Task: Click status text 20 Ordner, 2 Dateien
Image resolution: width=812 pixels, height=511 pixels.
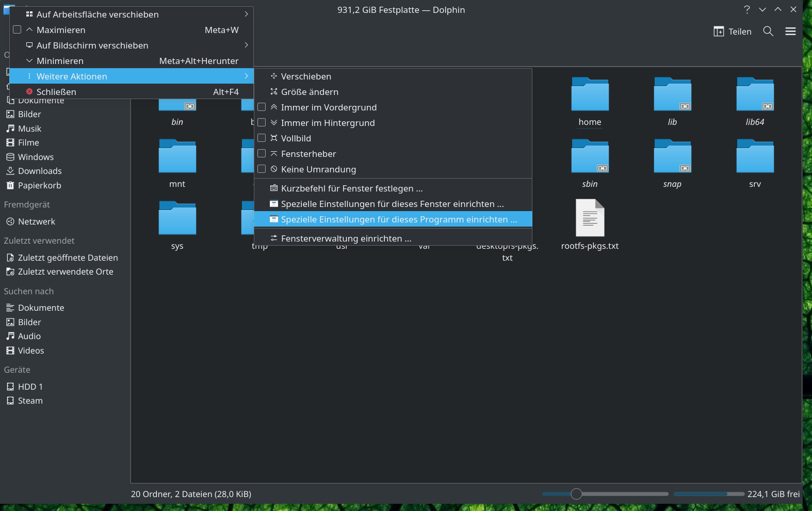Action: click(x=191, y=494)
